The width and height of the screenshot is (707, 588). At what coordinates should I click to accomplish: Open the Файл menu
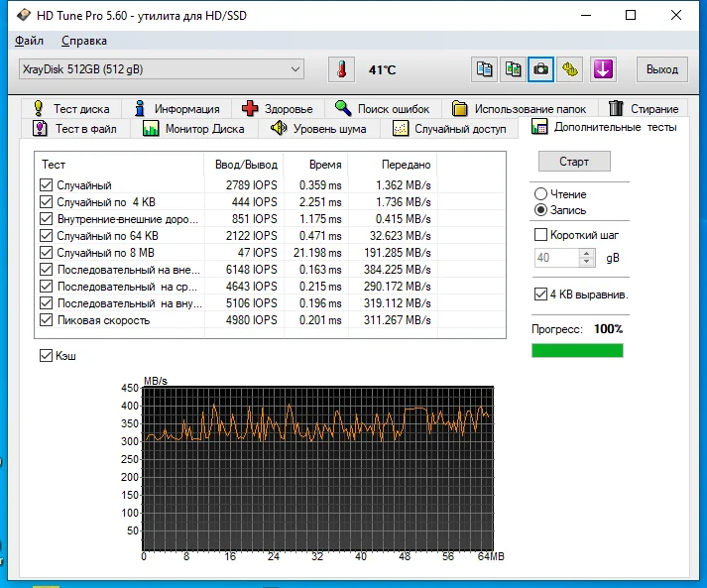tap(29, 41)
